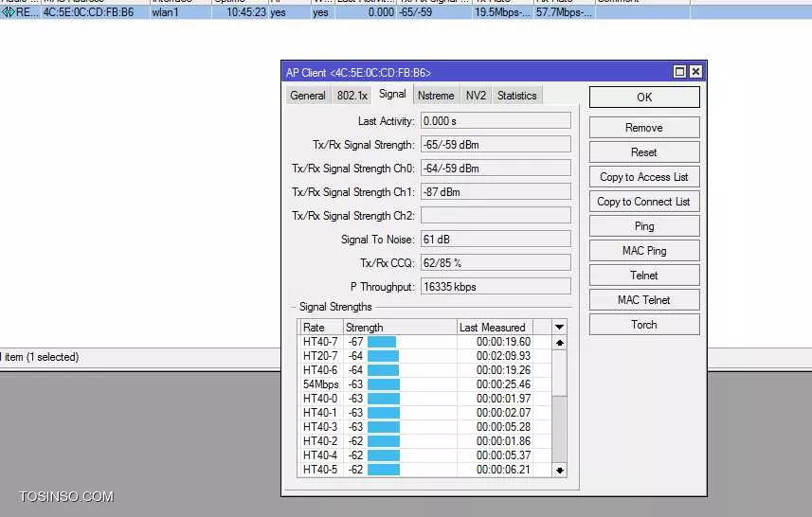Select the HT20-7 rate row
This screenshot has height=517, width=812.
(425, 355)
